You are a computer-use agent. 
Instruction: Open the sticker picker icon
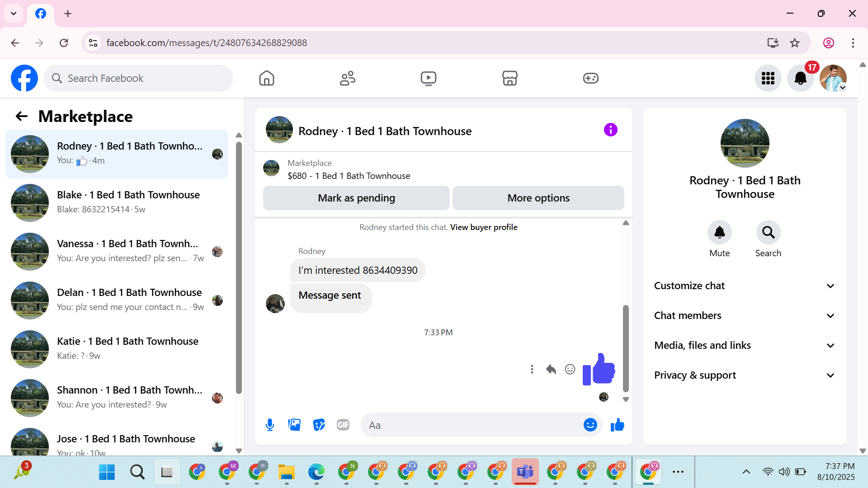[x=319, y=425]
